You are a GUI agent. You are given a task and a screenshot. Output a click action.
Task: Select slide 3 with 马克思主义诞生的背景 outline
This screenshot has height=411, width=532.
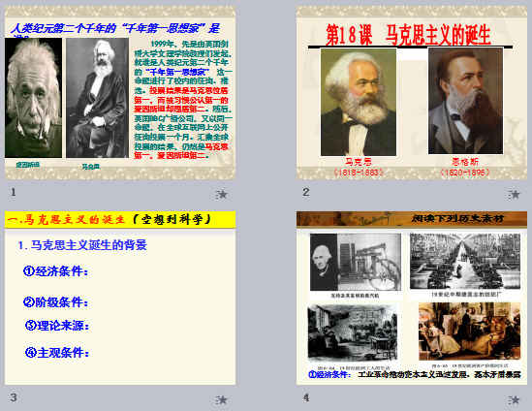pos(120,298)
